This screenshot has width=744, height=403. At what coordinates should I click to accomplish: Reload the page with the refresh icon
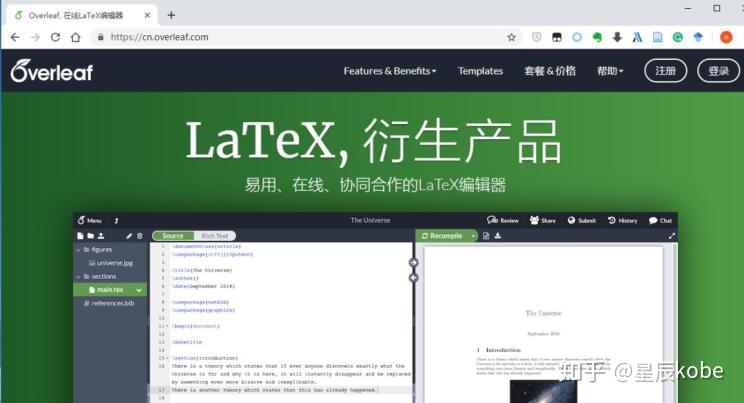tap(56, 37)
